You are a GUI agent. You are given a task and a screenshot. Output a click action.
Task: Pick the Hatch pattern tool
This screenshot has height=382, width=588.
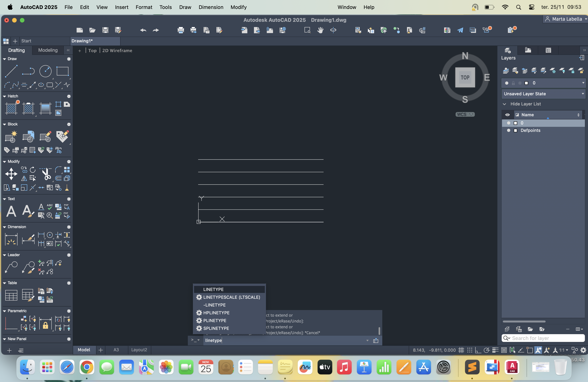(x=11, y=108)
